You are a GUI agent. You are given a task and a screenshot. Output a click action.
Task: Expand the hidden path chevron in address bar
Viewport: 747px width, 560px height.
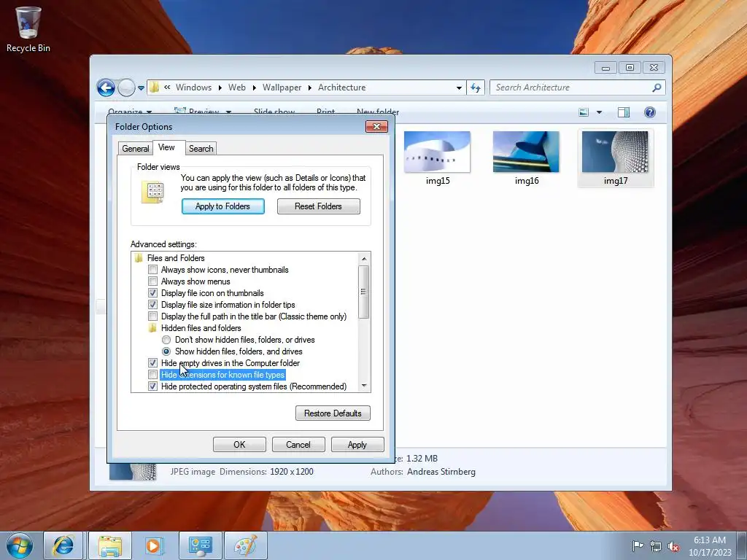pos(167,87)
